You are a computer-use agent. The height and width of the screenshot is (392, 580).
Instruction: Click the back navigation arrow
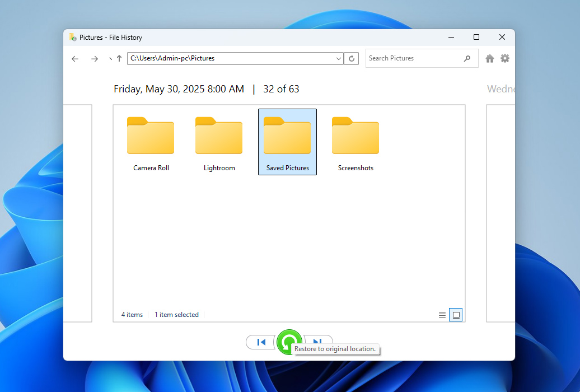74,58
